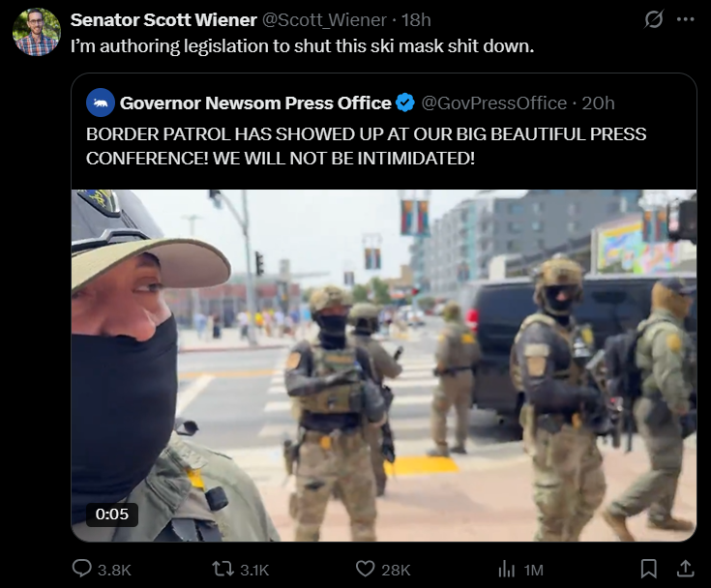Click the blue verified checkmark badge
The height and width of the screenshot is (588, 711).
[x=405, y=103]
